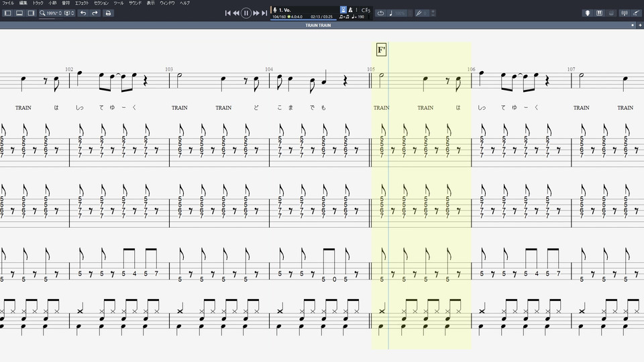Increase transpose with plus/minus stepper
Image resolution: width=644 pixels, height=362 pixels.
pos(433,13)
